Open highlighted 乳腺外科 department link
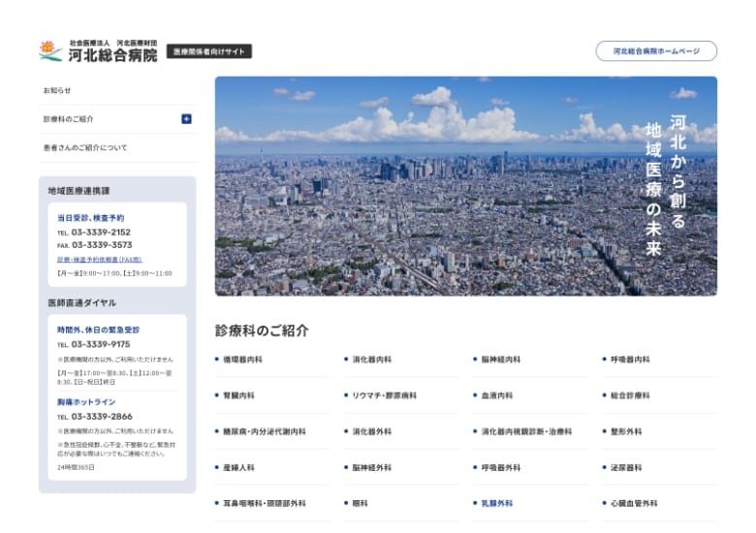 [x=497, y=504]
